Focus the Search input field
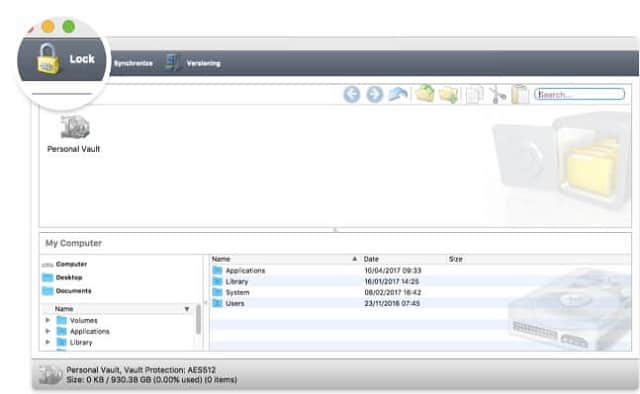 pos(579,94)
